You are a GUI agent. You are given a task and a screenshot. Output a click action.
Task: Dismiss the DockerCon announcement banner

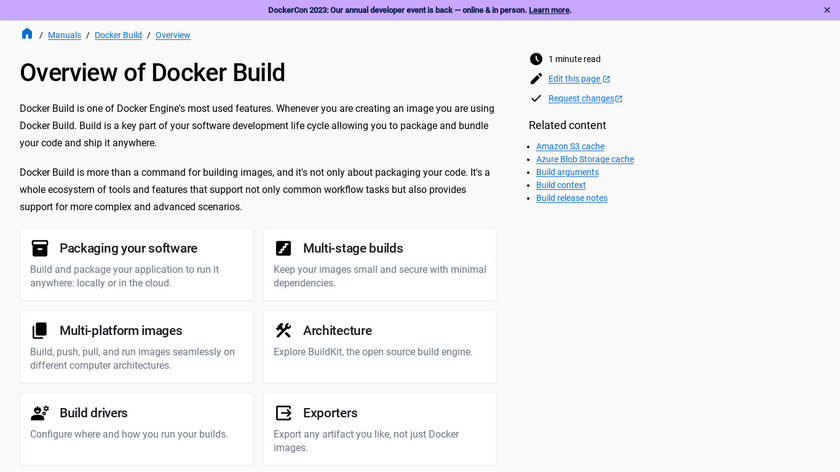(x=827, y=10)
